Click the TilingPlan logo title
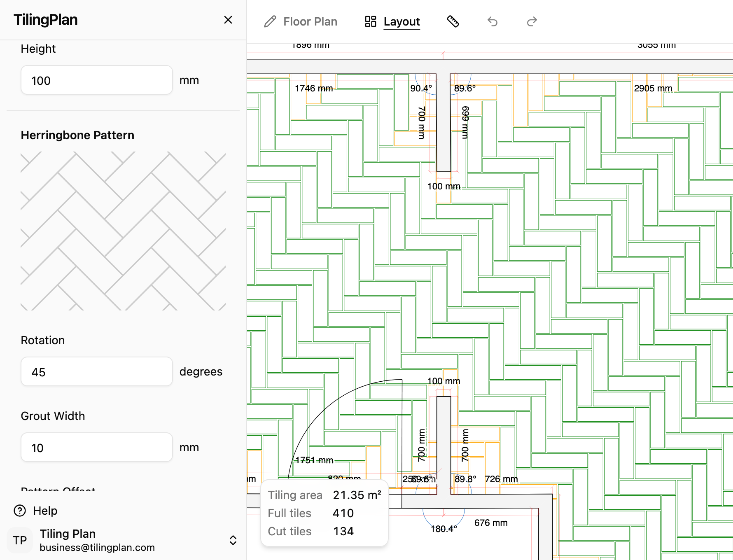This screenshot has height=560, width=733. (x=46, y=20)
